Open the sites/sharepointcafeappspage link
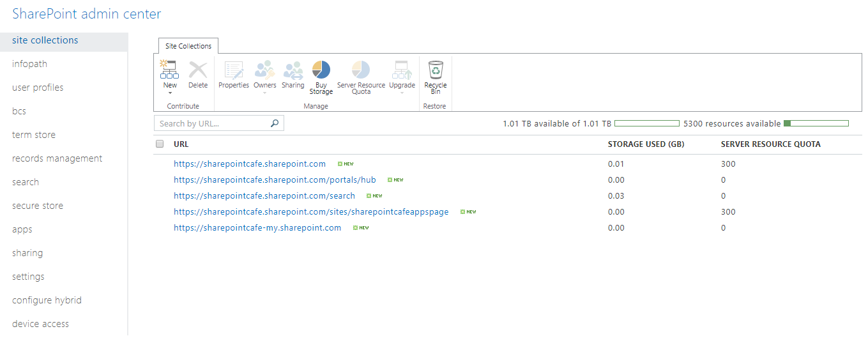 [311, 212]
